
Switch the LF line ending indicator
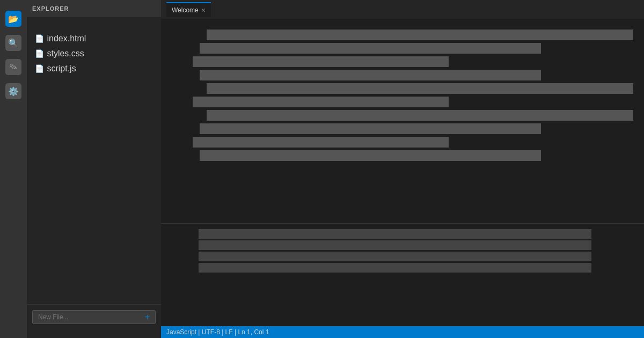pyautogui.click(x=229, y=332)
